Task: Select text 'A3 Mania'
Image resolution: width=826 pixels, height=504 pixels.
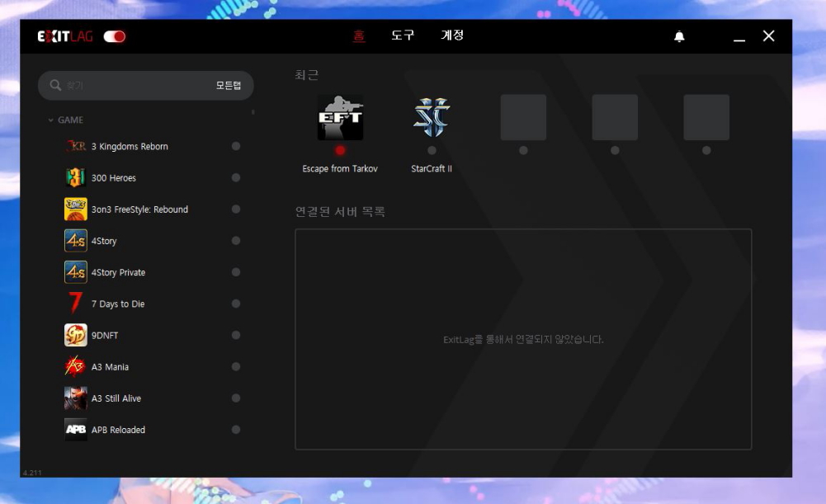Action: (110, 367)
